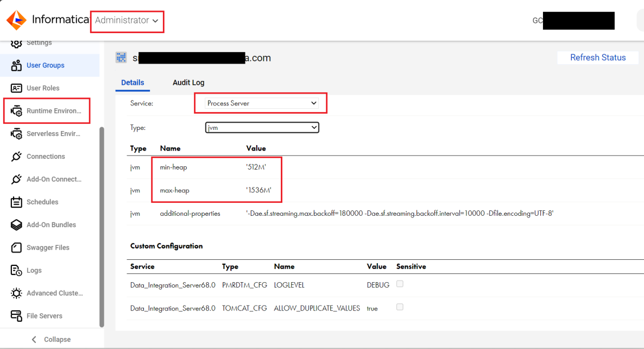The height and width of the screenshot is (349, 644).
Task: Click the true value in ALLOW_DUPLICATE_VALUES row
Action: click(x=372, y=308)
